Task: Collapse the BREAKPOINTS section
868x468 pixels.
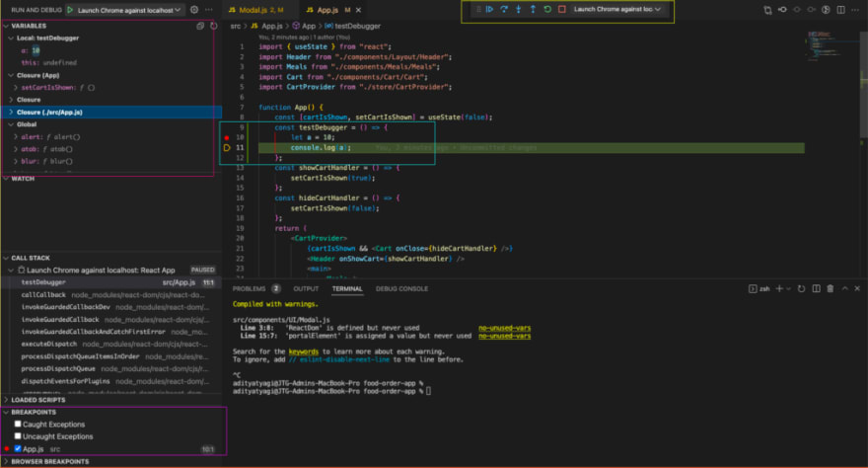Action: click(x=6, y=412)
